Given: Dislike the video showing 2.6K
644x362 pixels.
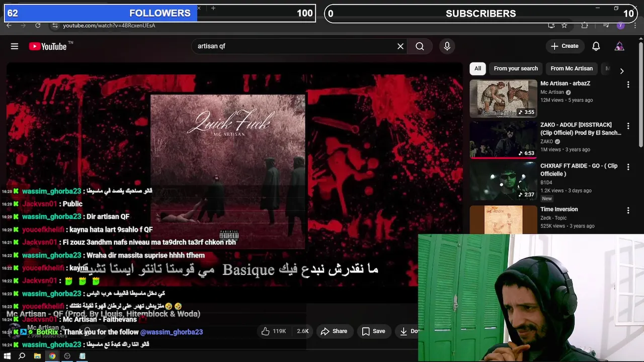Looking at the screenshot, I should coord(302,331).
